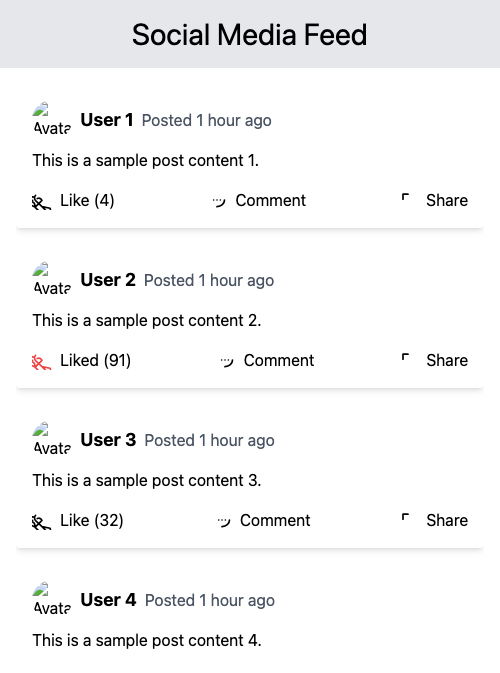Image resolution: width=500 pixels, height=673 pixels.
Task: Open Comment on User 2's post
Action: (x=267, y=361)
